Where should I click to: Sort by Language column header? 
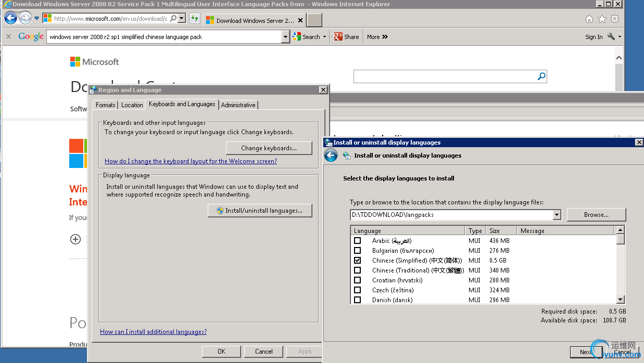point(408,231)
